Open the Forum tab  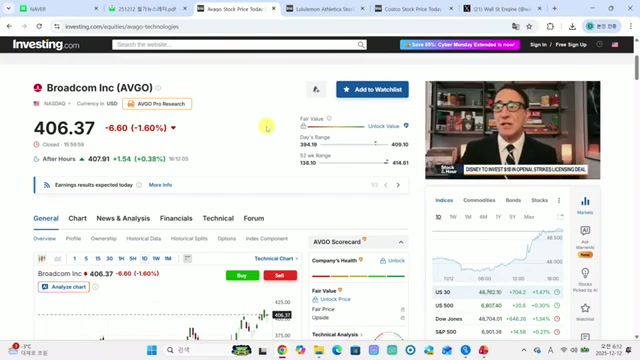pos(254,218)
